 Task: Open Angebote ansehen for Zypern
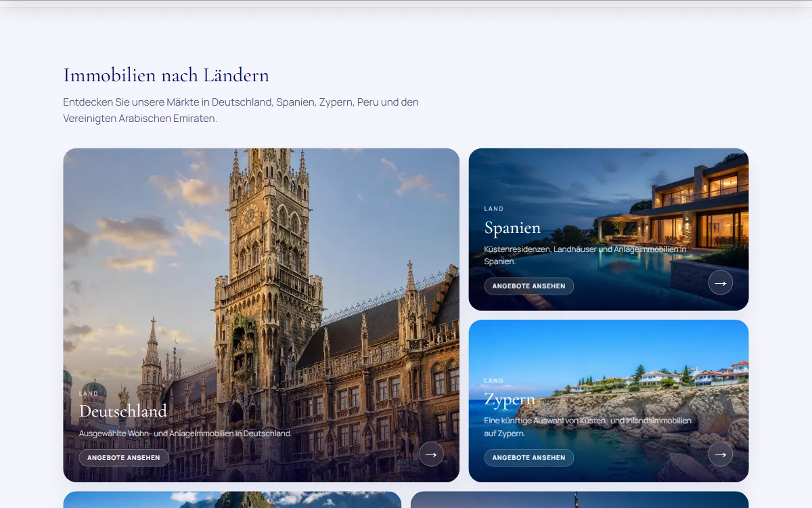click(x=529, y=458)
